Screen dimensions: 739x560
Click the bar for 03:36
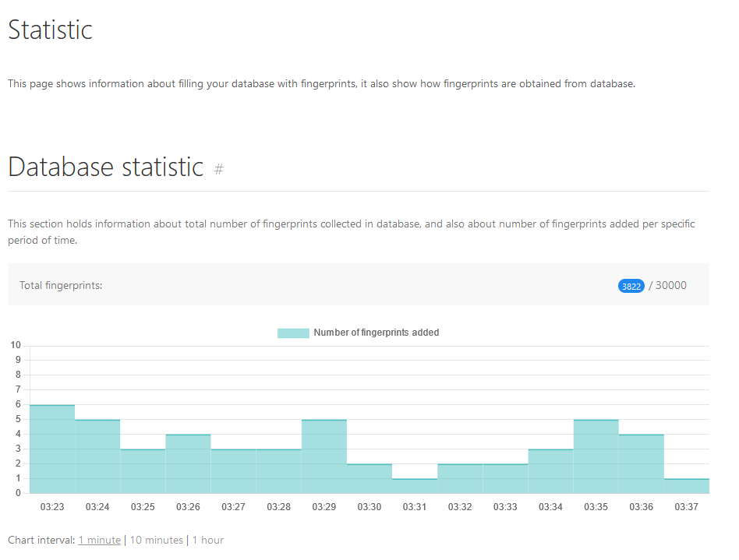tap(641, 464)
